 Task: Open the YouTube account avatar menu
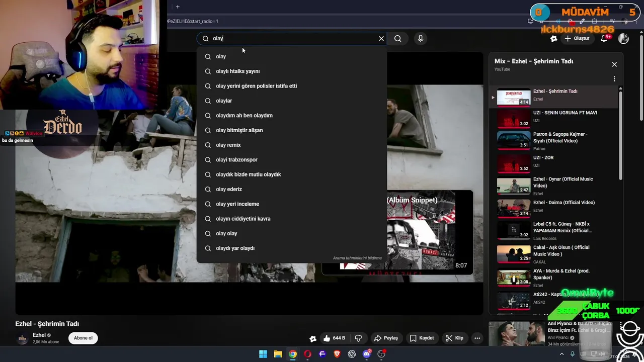[x=623, y=38]
